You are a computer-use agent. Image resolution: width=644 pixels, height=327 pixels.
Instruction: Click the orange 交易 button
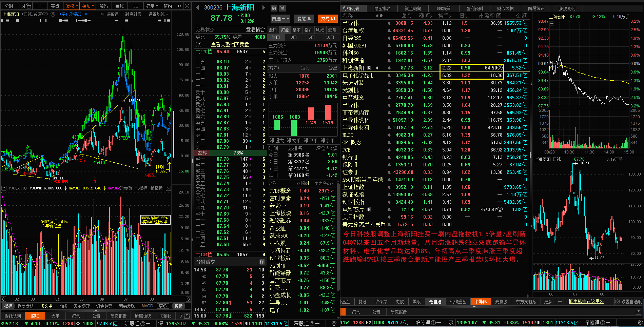328,19
